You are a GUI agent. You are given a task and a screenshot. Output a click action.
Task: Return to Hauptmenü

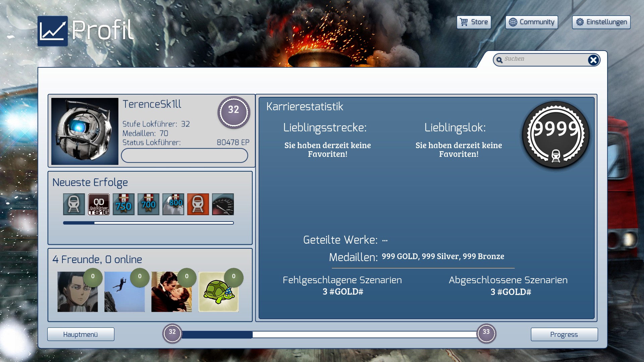click(x=80, y=334)
